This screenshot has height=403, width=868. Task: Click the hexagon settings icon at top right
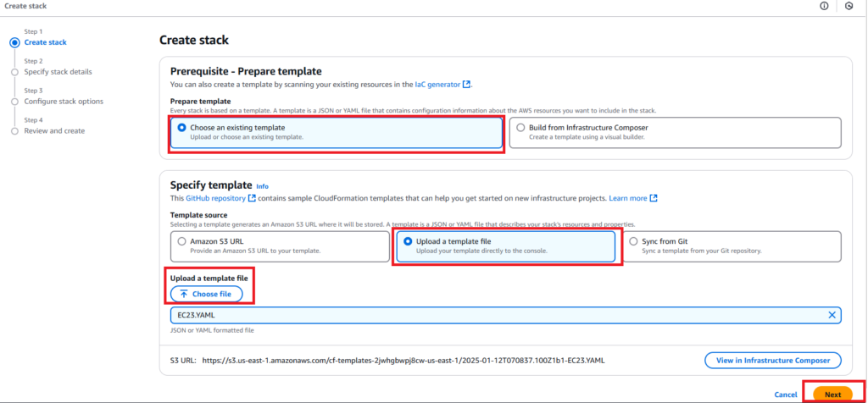pos(849,6)
